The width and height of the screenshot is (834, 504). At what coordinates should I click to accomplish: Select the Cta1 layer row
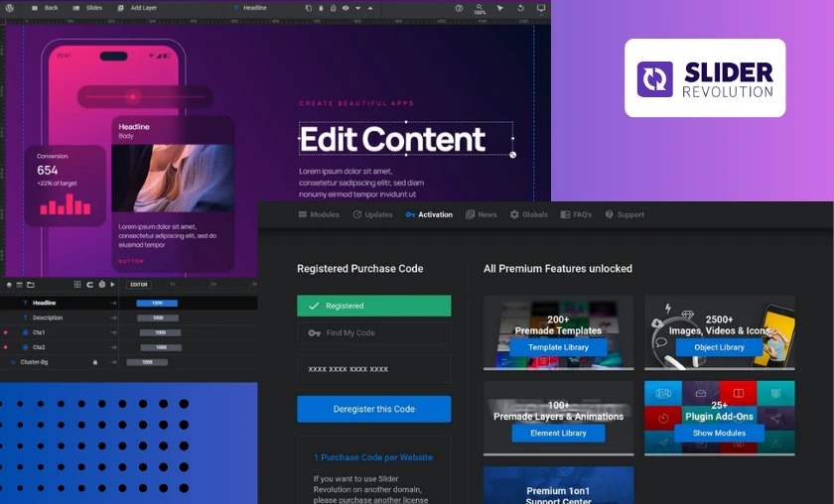pos(129,332)
